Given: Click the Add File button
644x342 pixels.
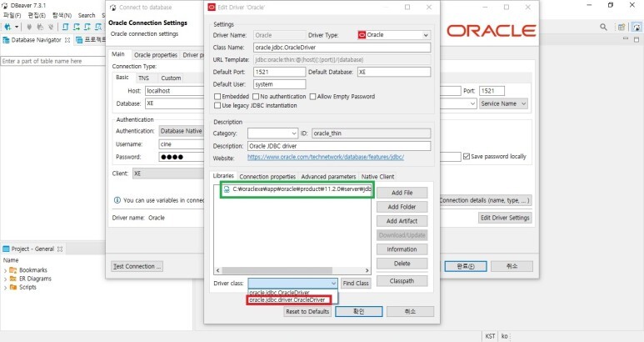Looking at the screenshot, I should pos(402,193).
